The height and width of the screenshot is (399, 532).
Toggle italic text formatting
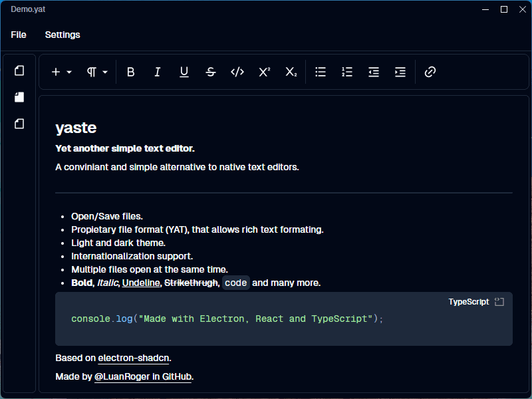point(158,72)
